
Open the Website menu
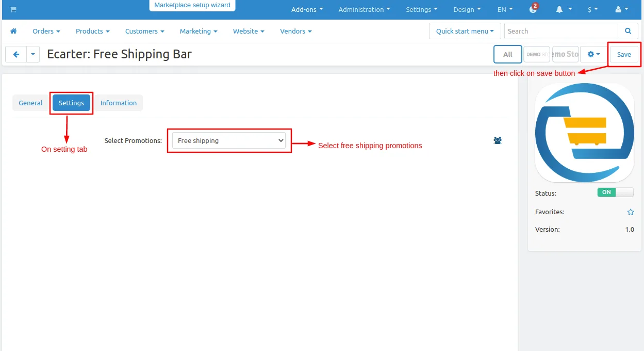(x=249, y=31)
